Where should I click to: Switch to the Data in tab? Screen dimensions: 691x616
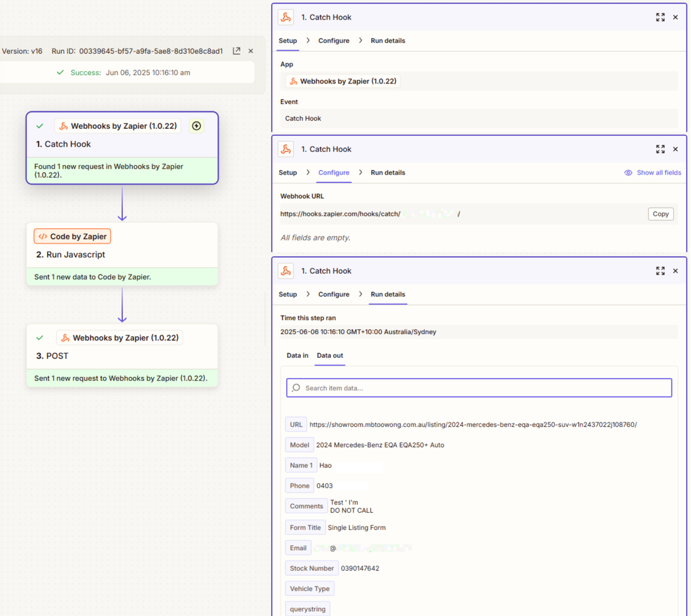[298, 355]
